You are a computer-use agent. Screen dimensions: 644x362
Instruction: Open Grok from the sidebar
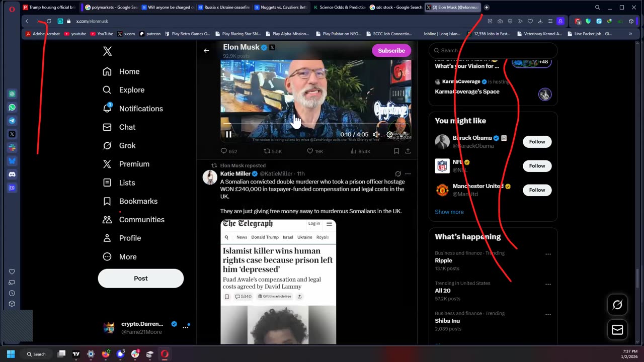[x=119, y=145]
